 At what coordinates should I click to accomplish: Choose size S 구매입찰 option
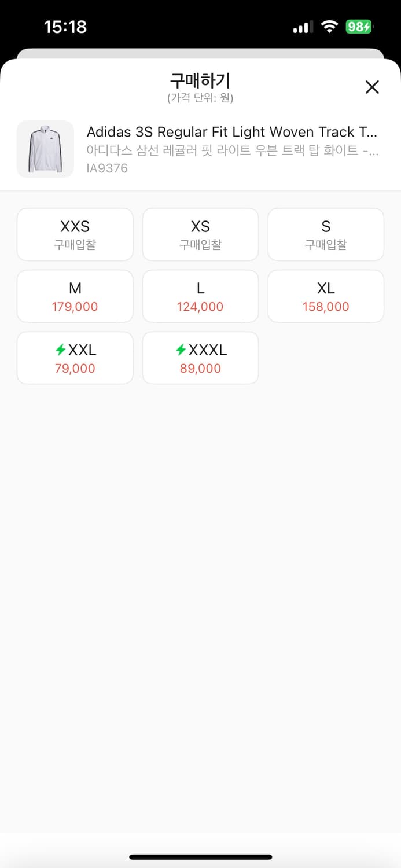(326, 234)
